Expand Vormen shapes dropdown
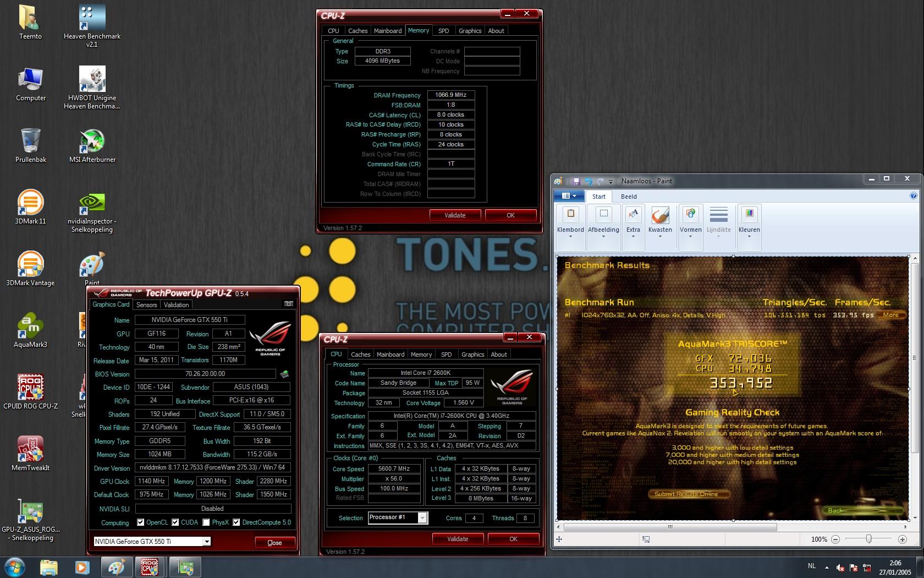 tap(690, 237)
